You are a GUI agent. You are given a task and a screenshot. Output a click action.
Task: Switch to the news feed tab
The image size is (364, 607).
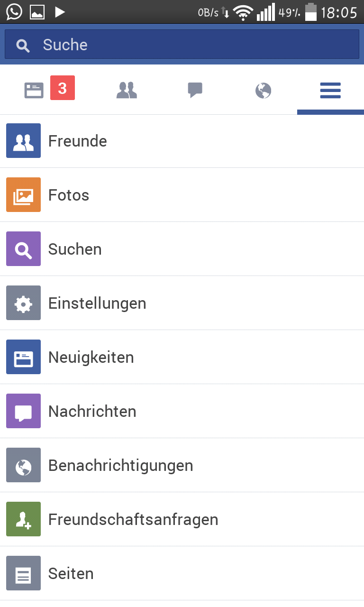coord(34,90)
